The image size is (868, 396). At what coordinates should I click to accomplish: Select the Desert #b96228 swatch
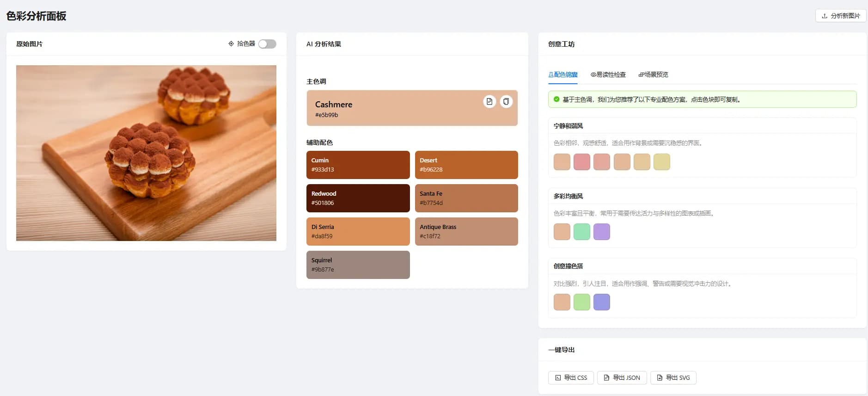pyautogui.click(x=466, y=165)
